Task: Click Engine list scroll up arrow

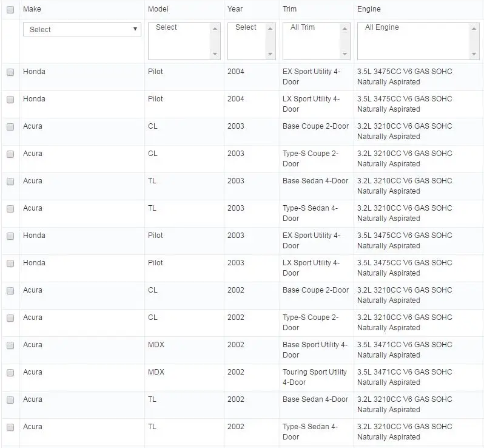Action: tap(474, 29)
